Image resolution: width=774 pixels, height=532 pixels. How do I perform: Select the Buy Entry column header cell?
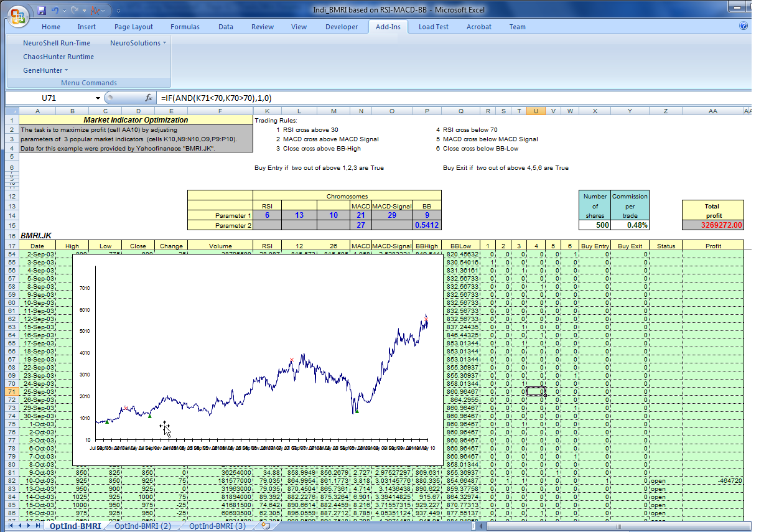595,246
